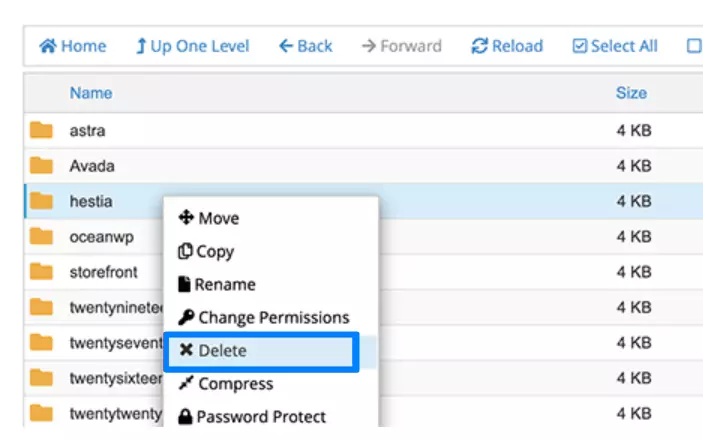Delete the hestia folder
The image size is (703, 440).
[x=213, y=351]
